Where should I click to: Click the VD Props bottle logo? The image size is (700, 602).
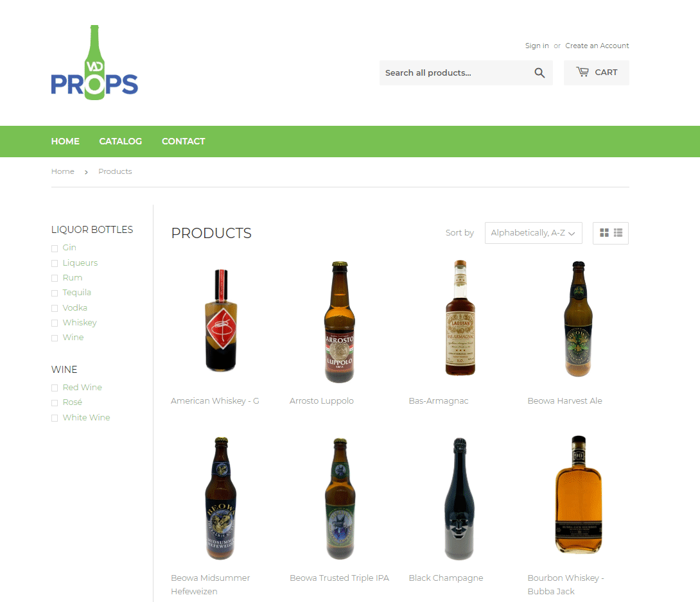click(94, 63)
